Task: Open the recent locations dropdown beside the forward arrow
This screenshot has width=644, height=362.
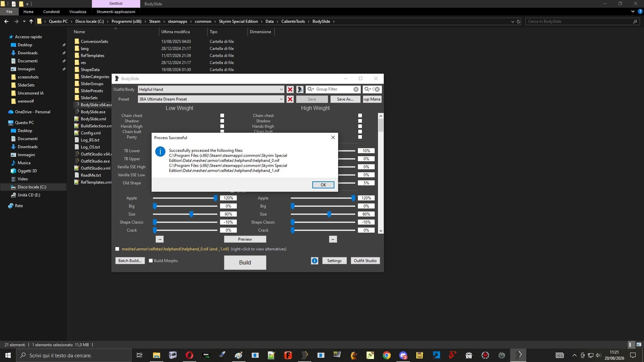Action: point(24,21)
